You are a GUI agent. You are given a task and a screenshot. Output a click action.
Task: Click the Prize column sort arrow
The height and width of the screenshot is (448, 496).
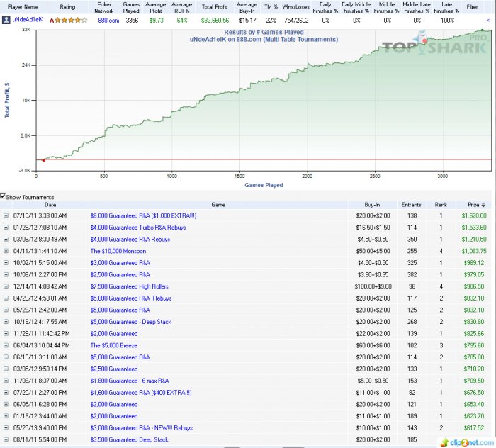pyautogui.click(x=485, y=204)
